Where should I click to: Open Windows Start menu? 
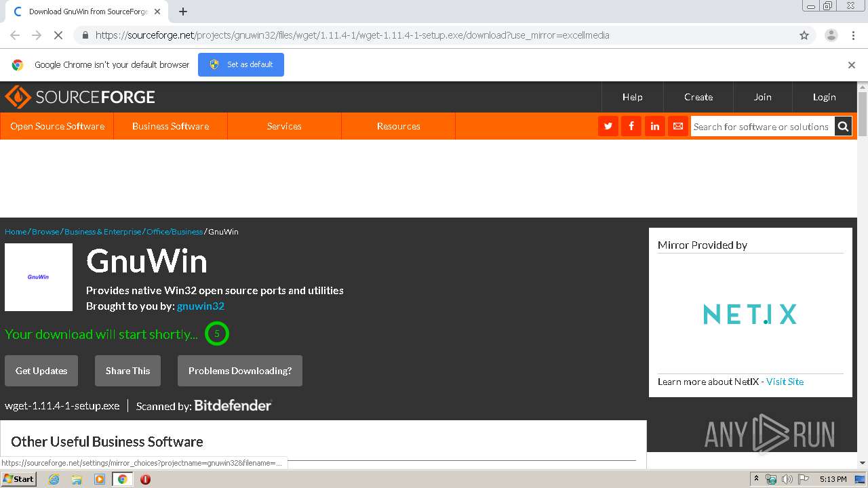click(x=19, y=479)
